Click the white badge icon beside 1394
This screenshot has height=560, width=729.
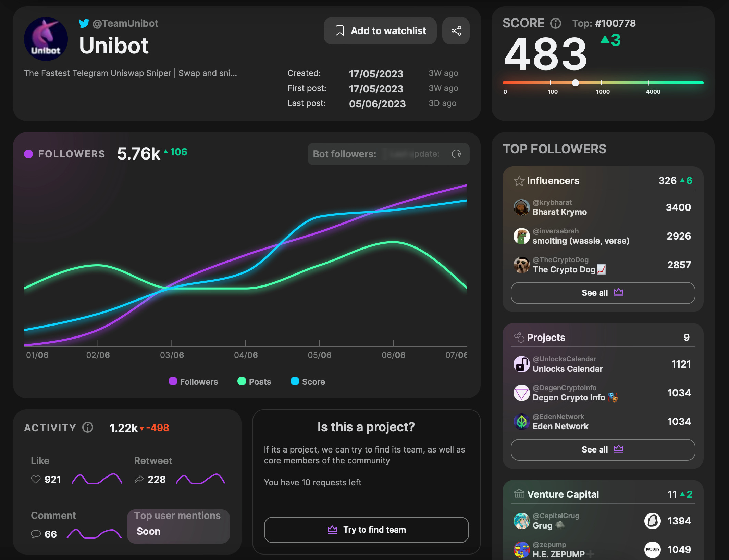point(653,521)
